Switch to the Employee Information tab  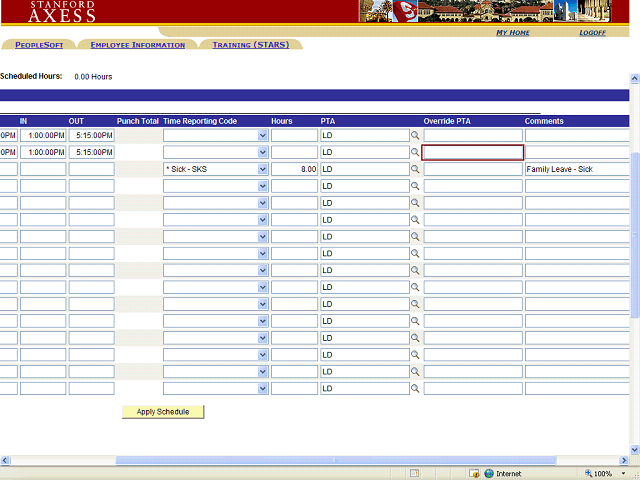click(137, 45)
